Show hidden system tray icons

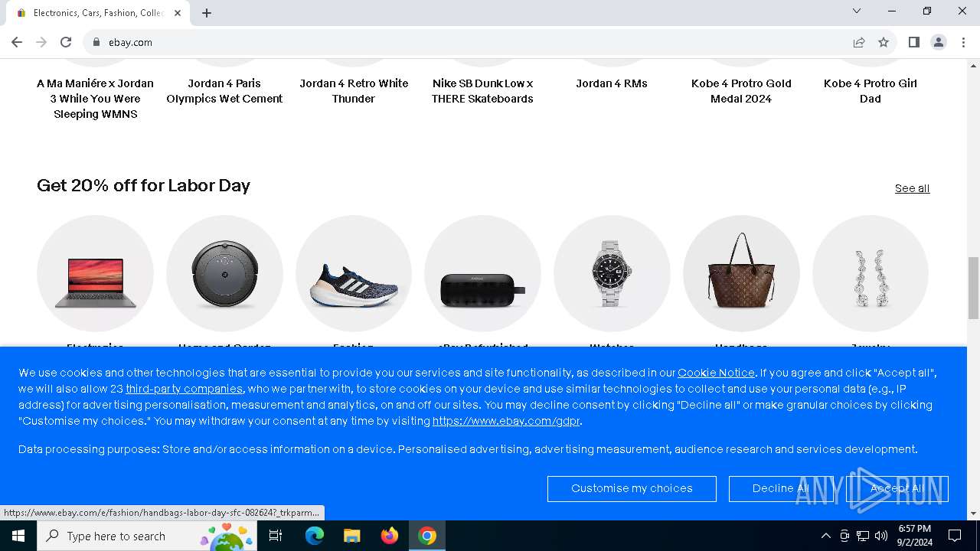825,536
